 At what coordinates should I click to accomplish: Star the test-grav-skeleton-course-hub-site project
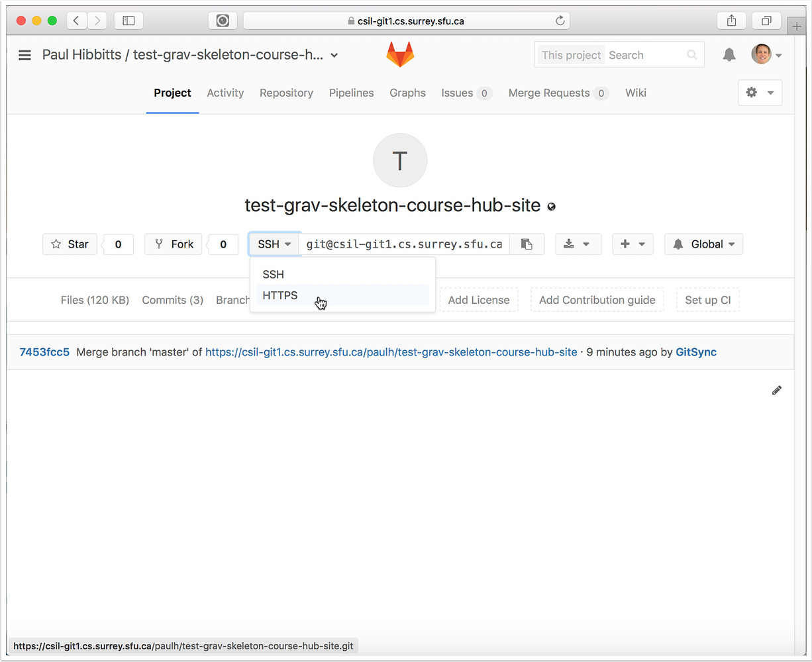tap(70, 244)
